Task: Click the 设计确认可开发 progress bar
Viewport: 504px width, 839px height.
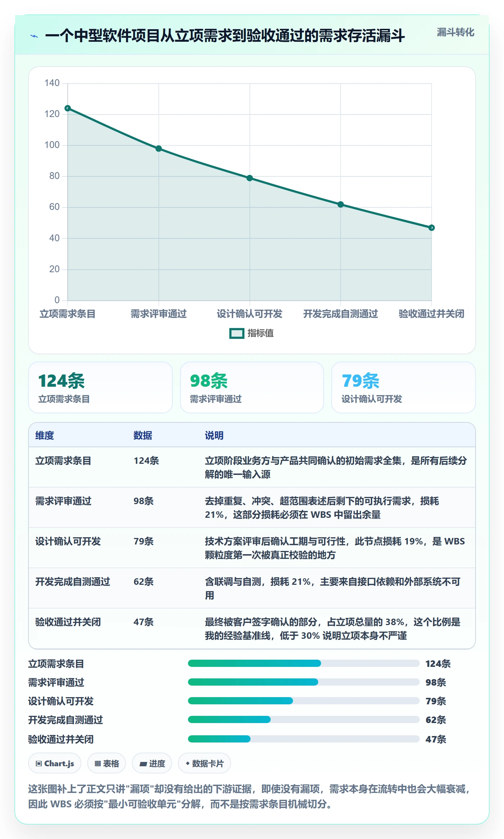Action: [303, 701]
